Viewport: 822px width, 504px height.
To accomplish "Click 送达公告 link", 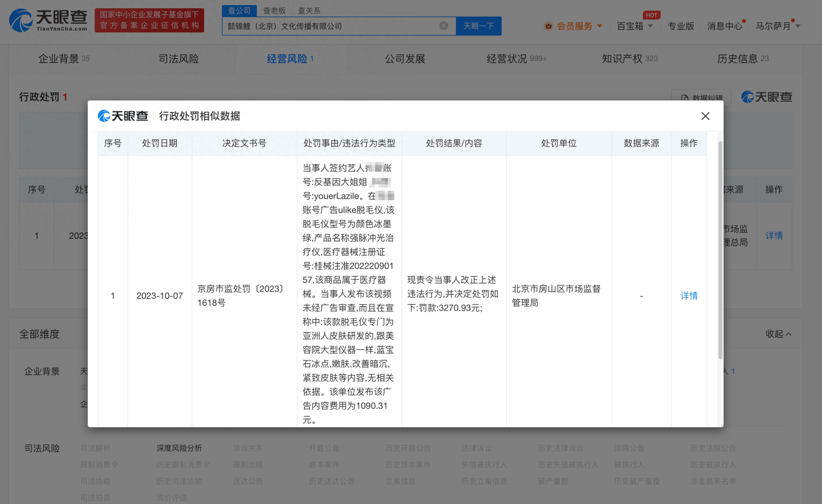I will [x=248, y=481].
